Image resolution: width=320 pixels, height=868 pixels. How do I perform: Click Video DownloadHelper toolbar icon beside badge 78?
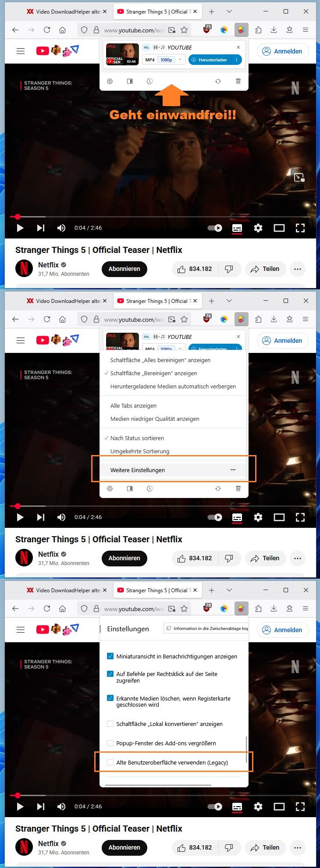[241, 608]
